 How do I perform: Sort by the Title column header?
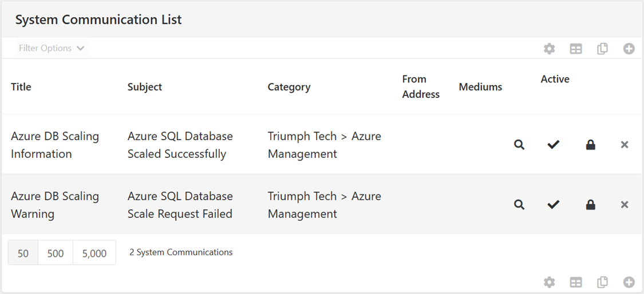pos(21,86)
